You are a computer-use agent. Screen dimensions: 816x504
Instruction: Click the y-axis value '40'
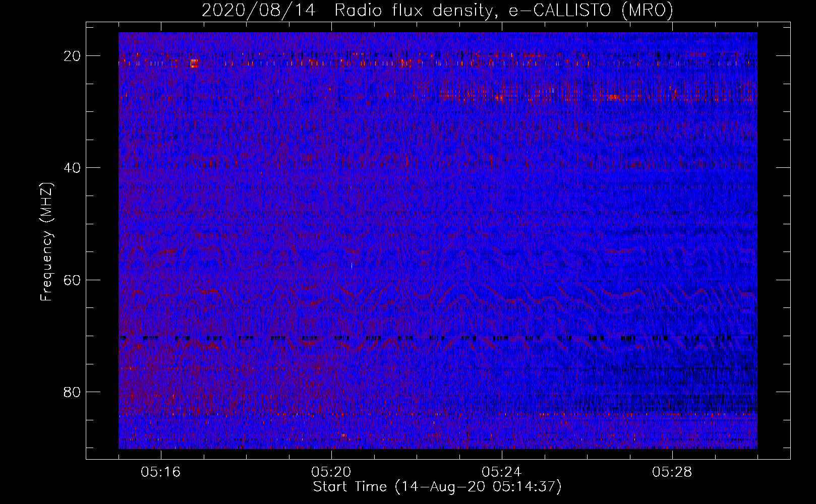pyautogui.click(x=73, y=168)
